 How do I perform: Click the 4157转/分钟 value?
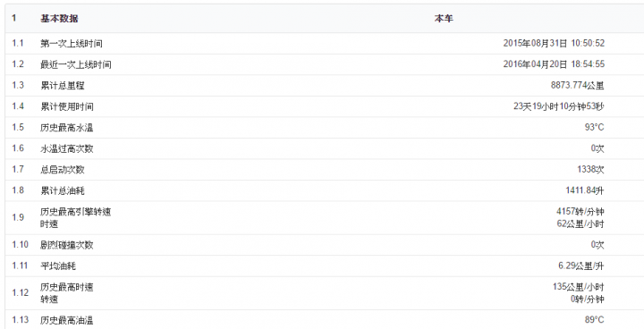tap(580, 212)
